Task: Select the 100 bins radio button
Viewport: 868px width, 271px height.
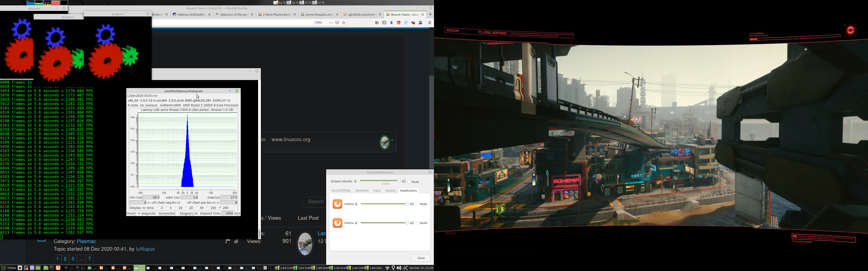Action: [208, 208]
